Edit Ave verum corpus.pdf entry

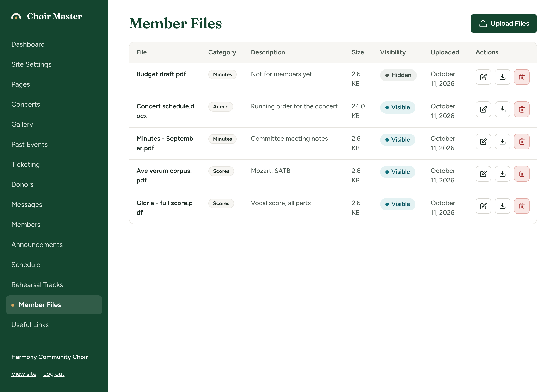coord(483,174)
